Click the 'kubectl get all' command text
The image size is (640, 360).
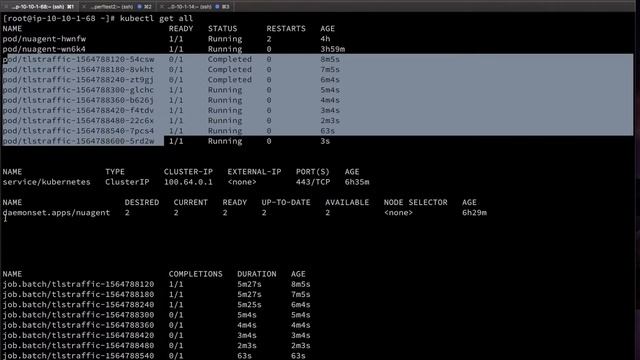(x=156, y=18)
